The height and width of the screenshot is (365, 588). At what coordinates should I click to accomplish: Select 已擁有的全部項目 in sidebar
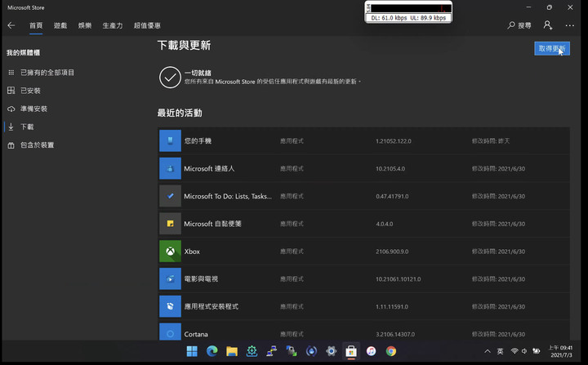pos(47,73)
